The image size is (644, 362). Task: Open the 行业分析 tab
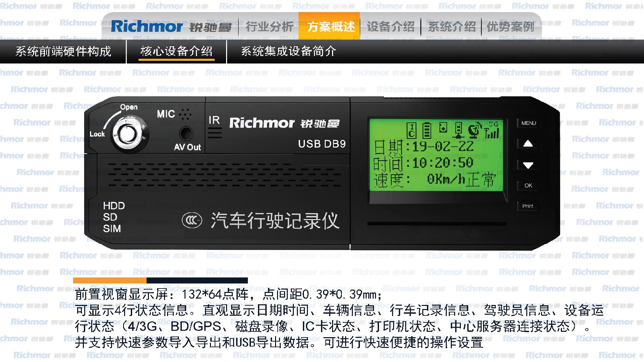click(269, 27)
